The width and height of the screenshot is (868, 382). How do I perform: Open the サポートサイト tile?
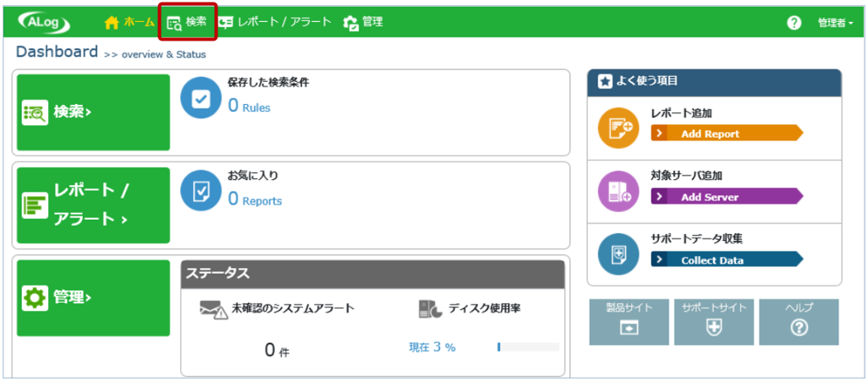point(714,321)
